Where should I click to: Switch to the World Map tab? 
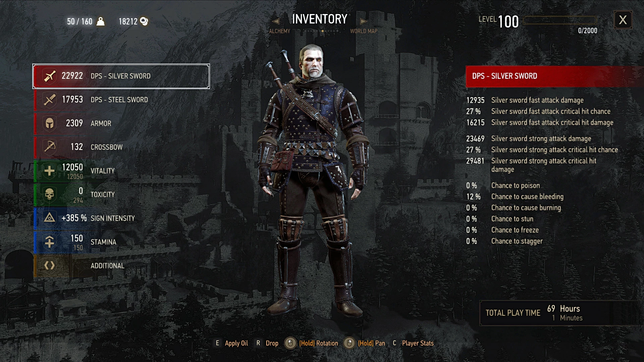(364, 31)
